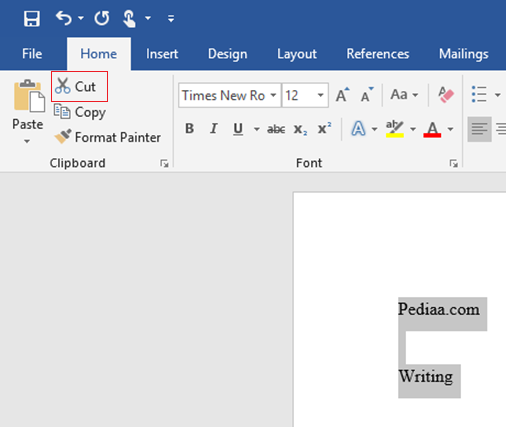Toggle Align Left paragraph alignment
The height and width of the screenshot is (427, 506).
coord(479,129)
